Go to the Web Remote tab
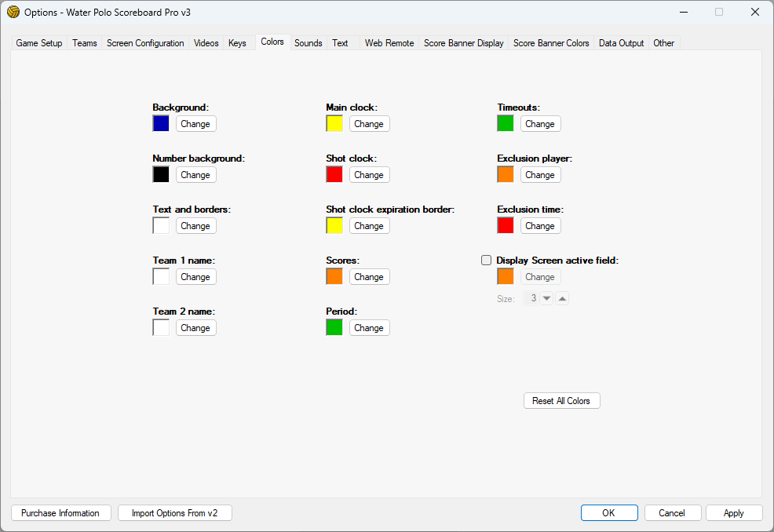This screenshot has height=532, width=774. click(x=389, y=43)
